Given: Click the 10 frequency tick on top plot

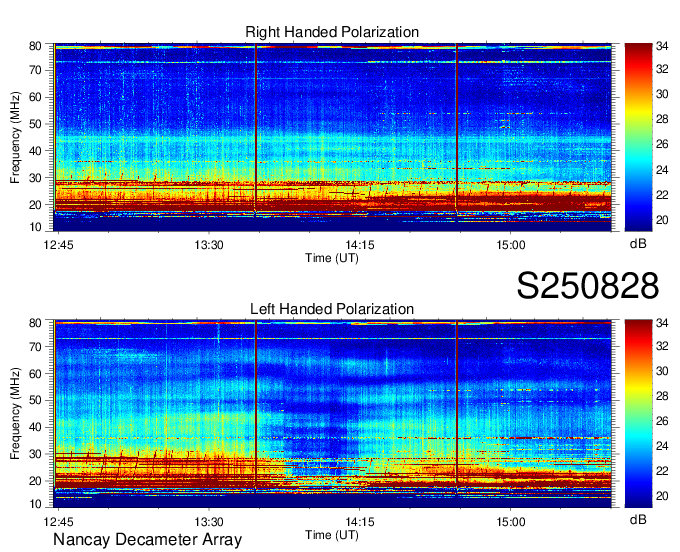Looking at the screenshot, I should [x=35, y=227].
